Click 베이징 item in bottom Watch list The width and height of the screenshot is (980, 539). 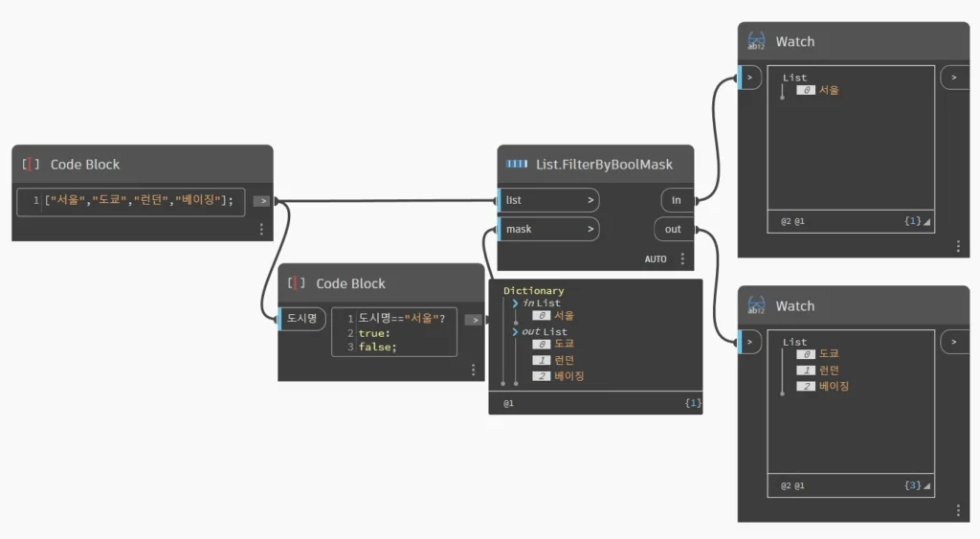pos(834,387)
